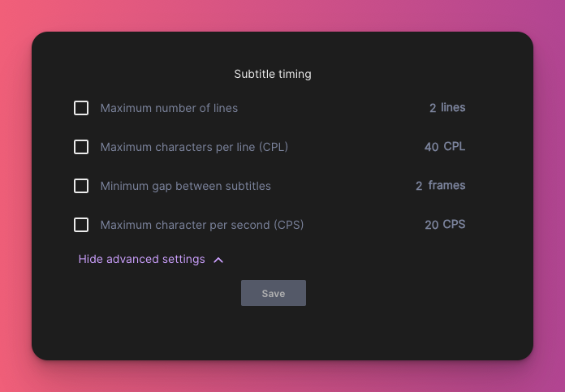Viewport: 565px width, 392px height.
Task: Click the "lines" unit label
Action: [x=453, y=107]
